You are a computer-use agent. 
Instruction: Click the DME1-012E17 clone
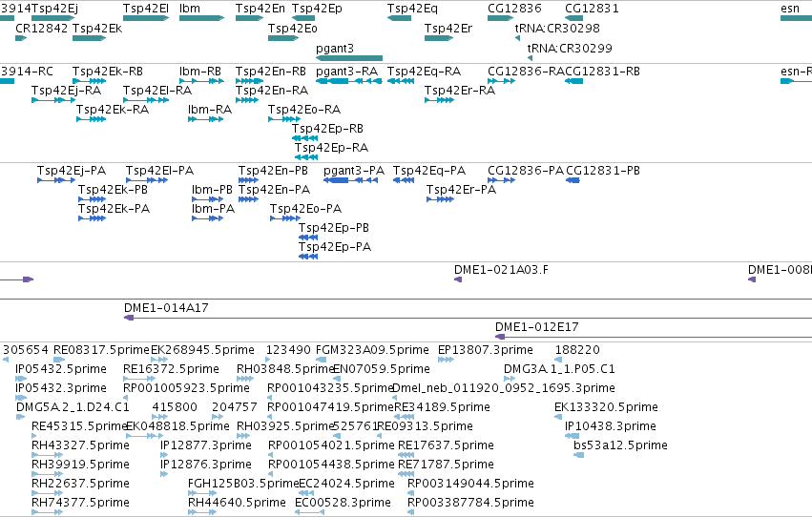tap(654, 337)
